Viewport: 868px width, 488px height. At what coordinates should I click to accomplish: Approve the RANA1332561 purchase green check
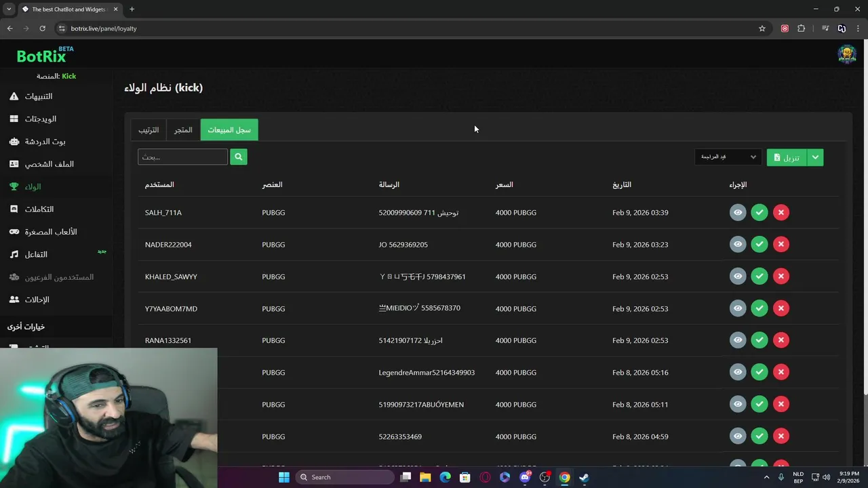coord(759,340)
